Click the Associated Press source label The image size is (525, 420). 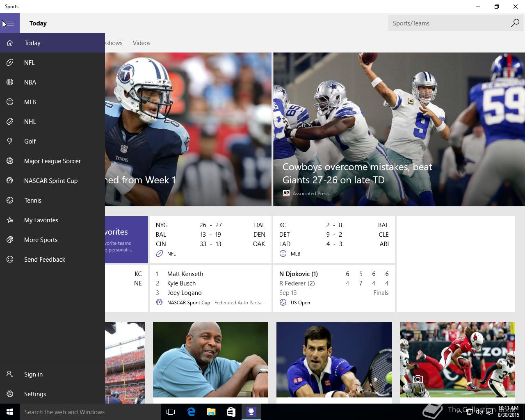tap(310, 193)
